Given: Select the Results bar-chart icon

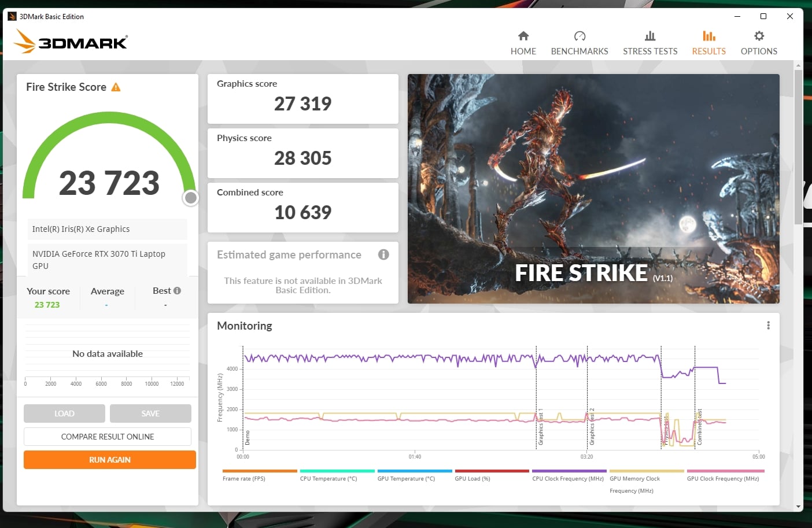Looking at the screenshot, I should pyautogui.click(x=709, y=36).
